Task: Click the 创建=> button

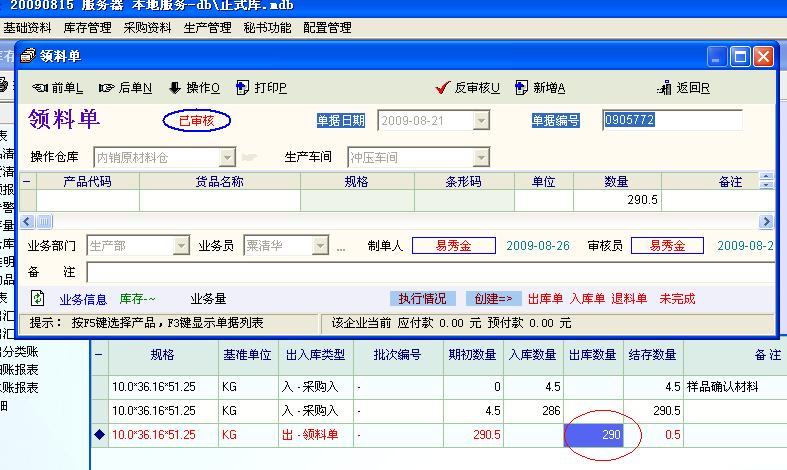Action: [x=493, y=298]
